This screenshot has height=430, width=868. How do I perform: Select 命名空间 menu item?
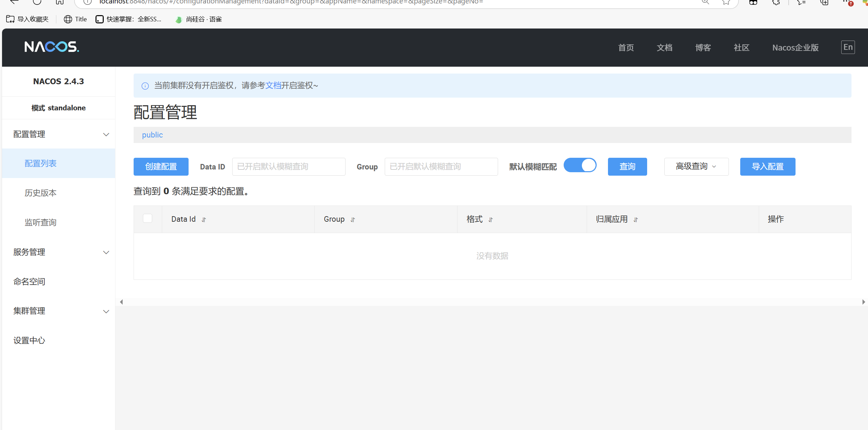pos(29,282)
